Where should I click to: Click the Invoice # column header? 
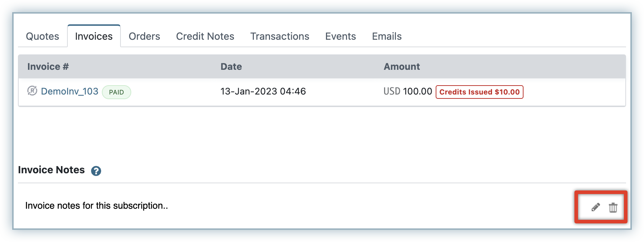[48, 67]
